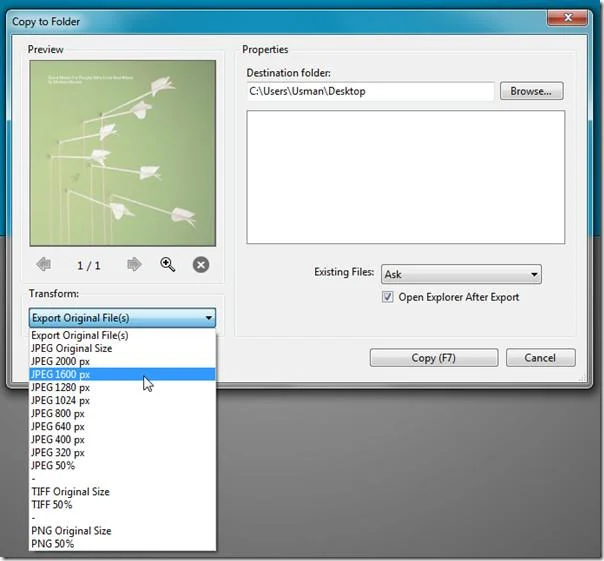Expand the Existing Files dropdown
The height and width of the screenshot is (561, 604).
coord(461,274)
